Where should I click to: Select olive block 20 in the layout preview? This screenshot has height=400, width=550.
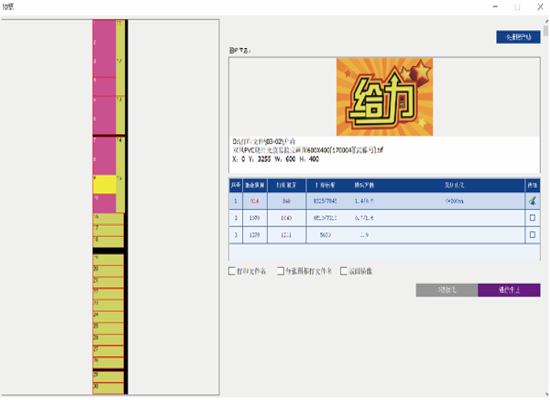click(x=108, y=271)
